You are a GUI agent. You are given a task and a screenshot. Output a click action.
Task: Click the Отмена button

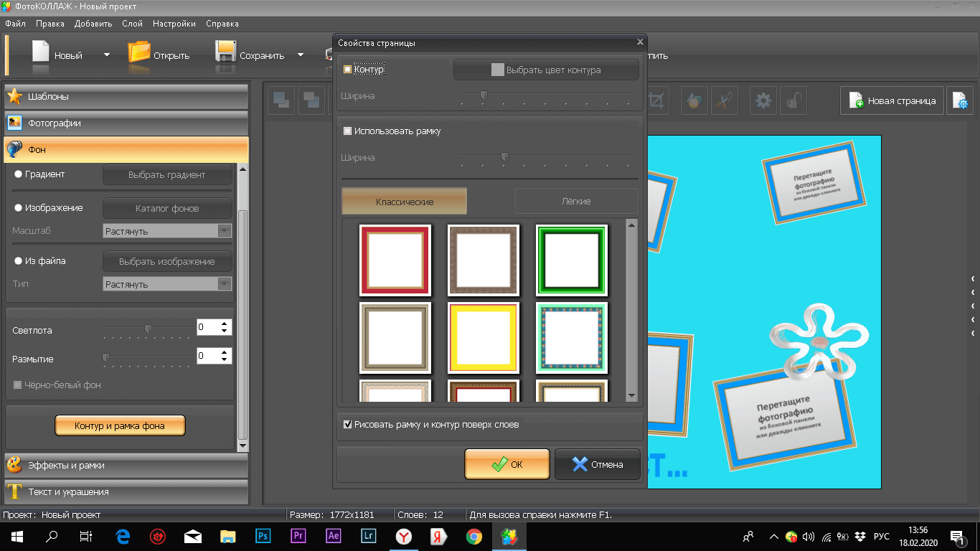click(x=598, y=464)
